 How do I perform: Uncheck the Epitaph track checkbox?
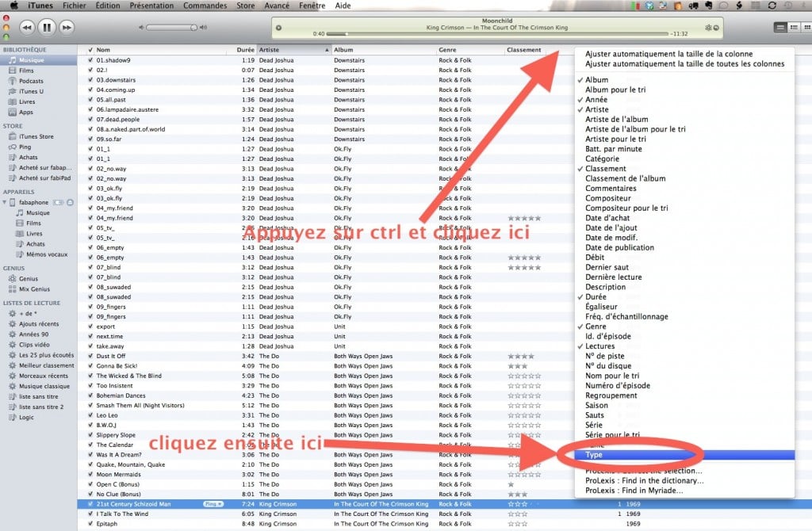(90, 524)
